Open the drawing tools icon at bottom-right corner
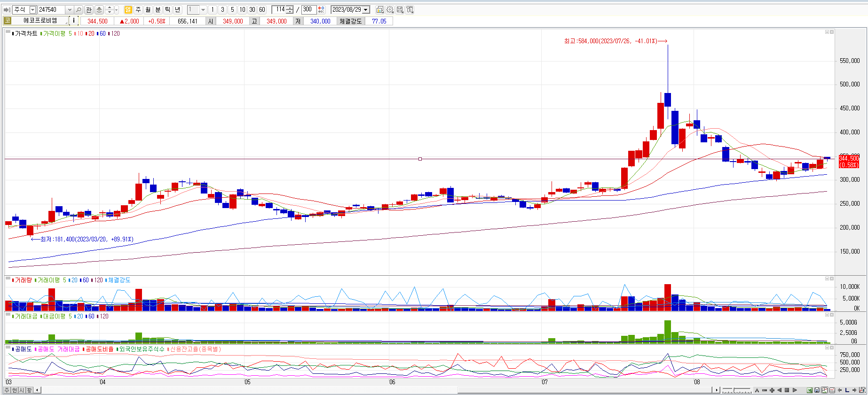This screenshot has width=868, height=395. 862,390
